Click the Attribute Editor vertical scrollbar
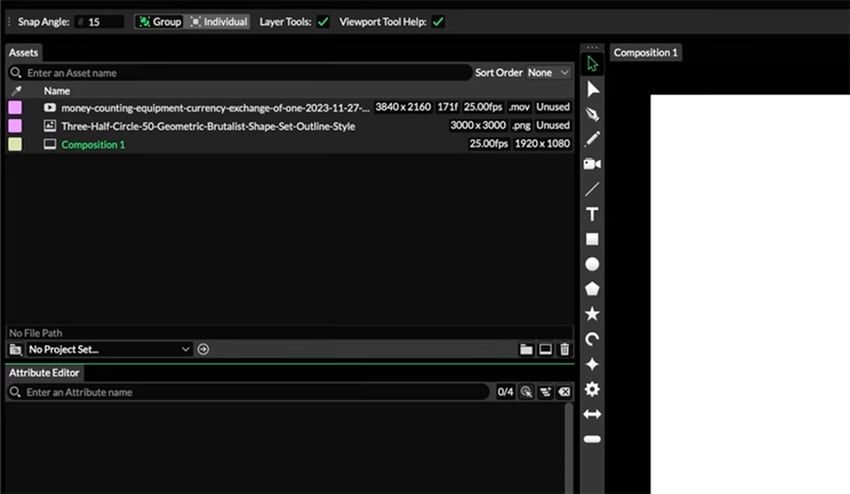 568,447
